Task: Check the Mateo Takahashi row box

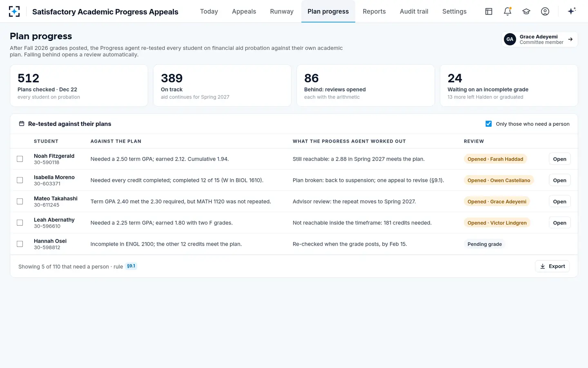Action: pos(20,202)
